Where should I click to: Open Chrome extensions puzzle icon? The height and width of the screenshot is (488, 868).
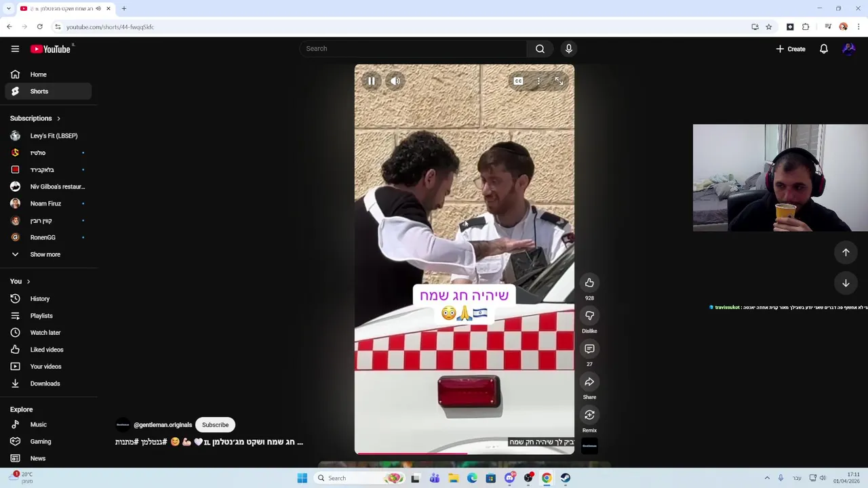[x=806, y=27]
